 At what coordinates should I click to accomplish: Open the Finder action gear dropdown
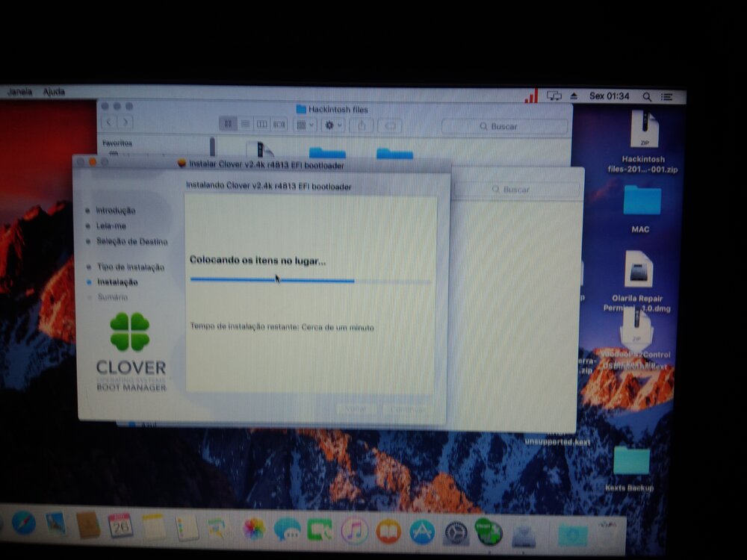tap(332, 125)
